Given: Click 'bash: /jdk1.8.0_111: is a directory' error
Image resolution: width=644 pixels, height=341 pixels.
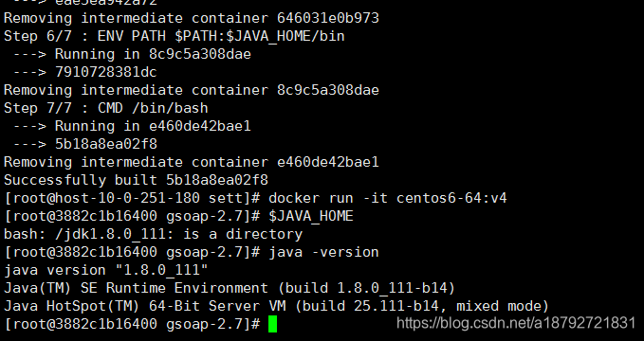Looking at the screenshot, I should (x=154, y=234).
